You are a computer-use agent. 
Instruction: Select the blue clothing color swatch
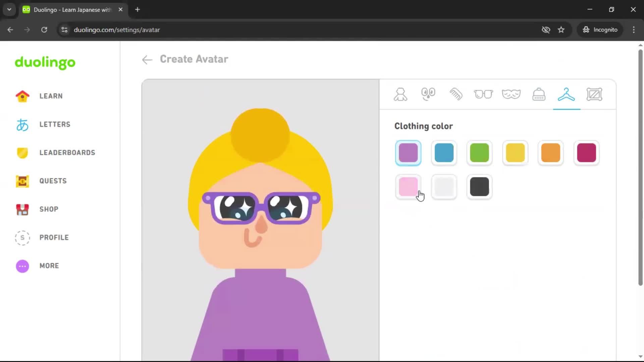444,153
